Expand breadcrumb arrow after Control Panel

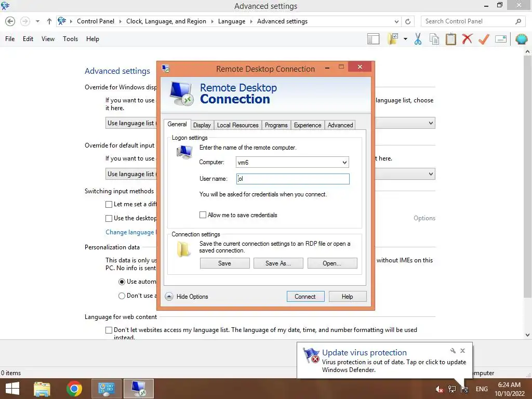click(120, 21)
